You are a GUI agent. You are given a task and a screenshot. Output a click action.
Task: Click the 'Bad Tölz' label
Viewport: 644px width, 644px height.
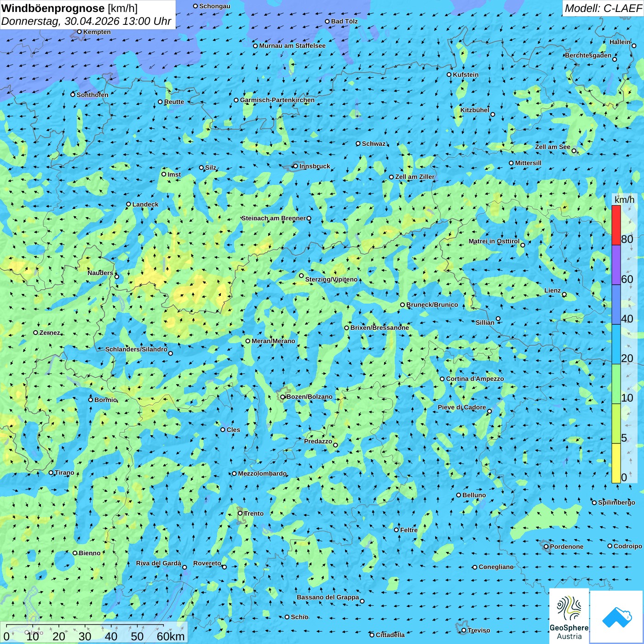(x=344, y=21)
